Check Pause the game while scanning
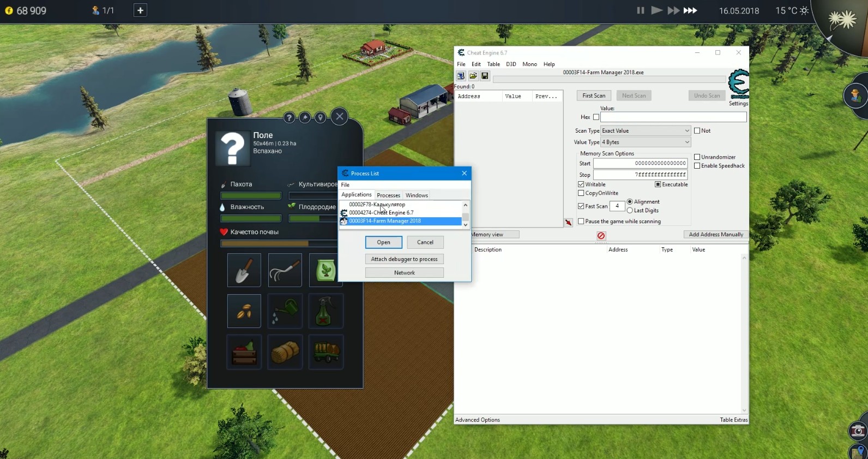868x459 pixels. 581,222
